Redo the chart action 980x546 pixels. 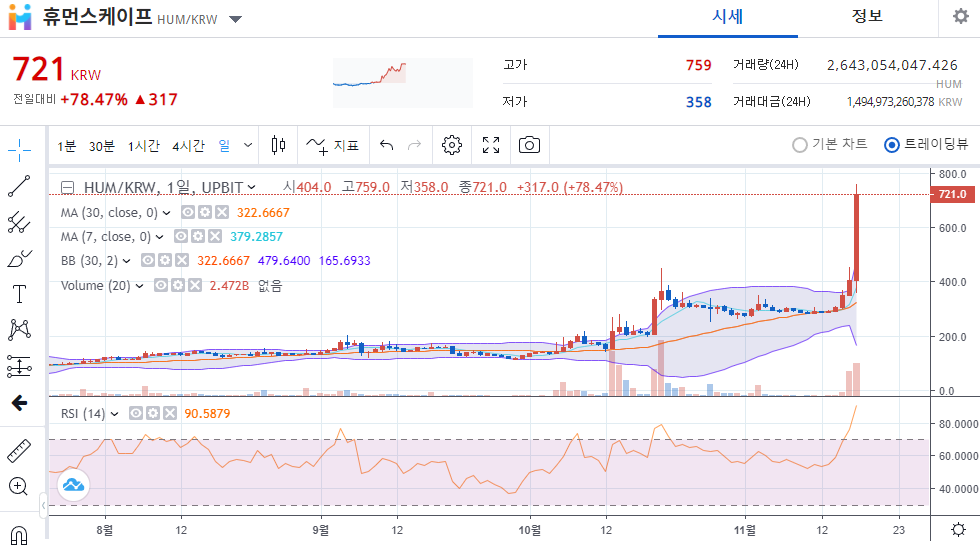tap(414, 146)
